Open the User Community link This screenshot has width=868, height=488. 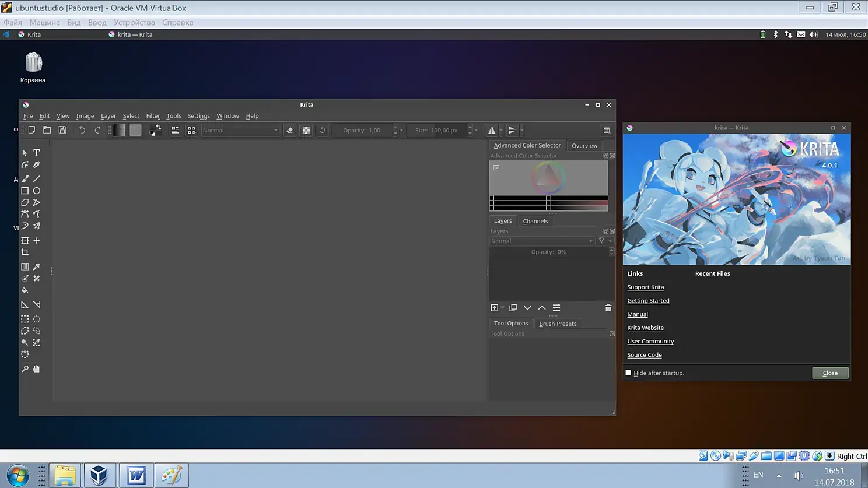click(650, 341)
